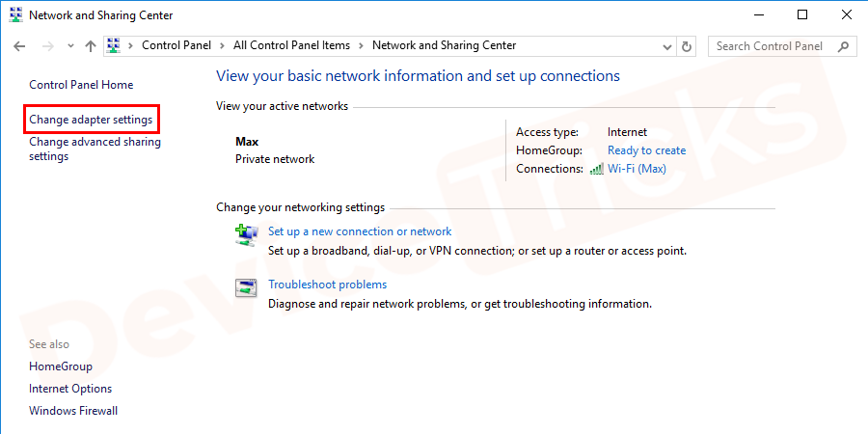Open the Wi-Fi (Max) connection status
868x434 pixels.
click(637, 169)
